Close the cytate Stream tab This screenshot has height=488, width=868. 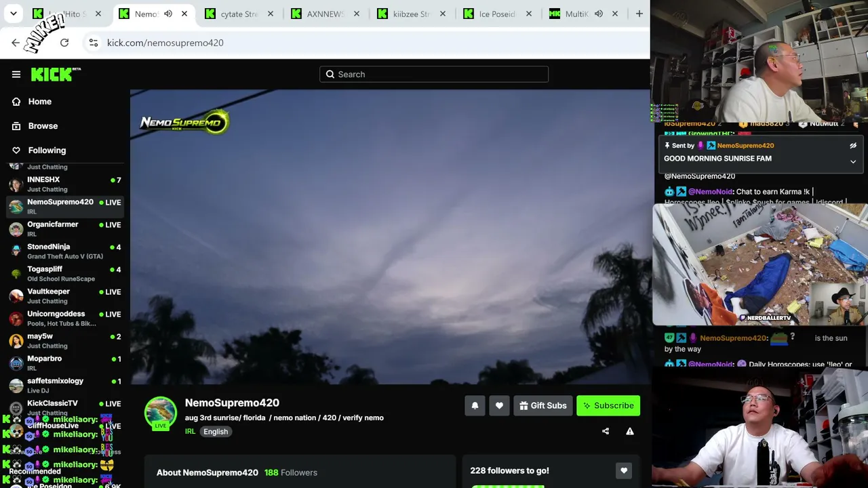271,14
